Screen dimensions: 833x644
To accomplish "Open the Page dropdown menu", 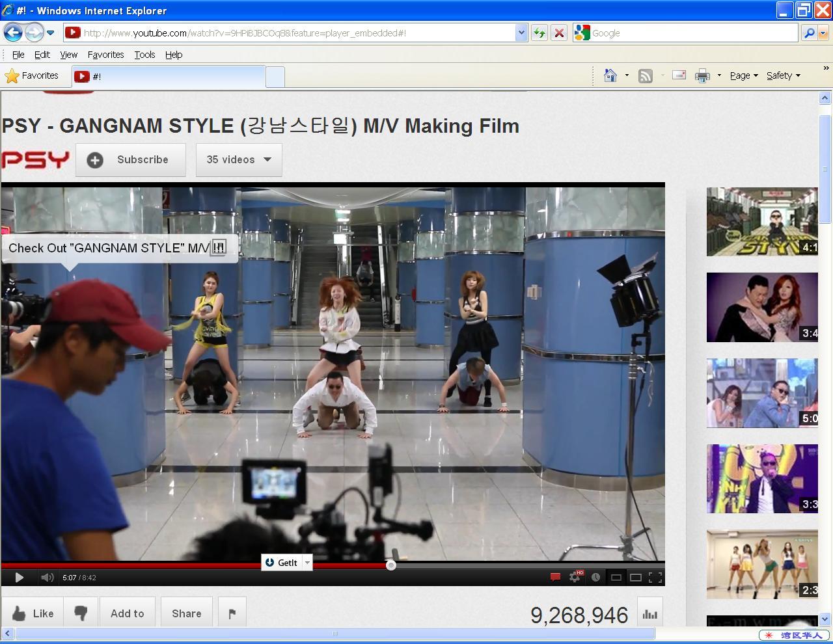I will click(x=744, y=75).
